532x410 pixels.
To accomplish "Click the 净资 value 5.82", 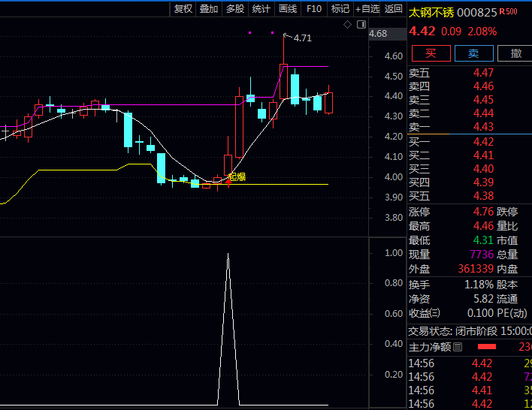I will pyautogui.click(x=483, y=299).
